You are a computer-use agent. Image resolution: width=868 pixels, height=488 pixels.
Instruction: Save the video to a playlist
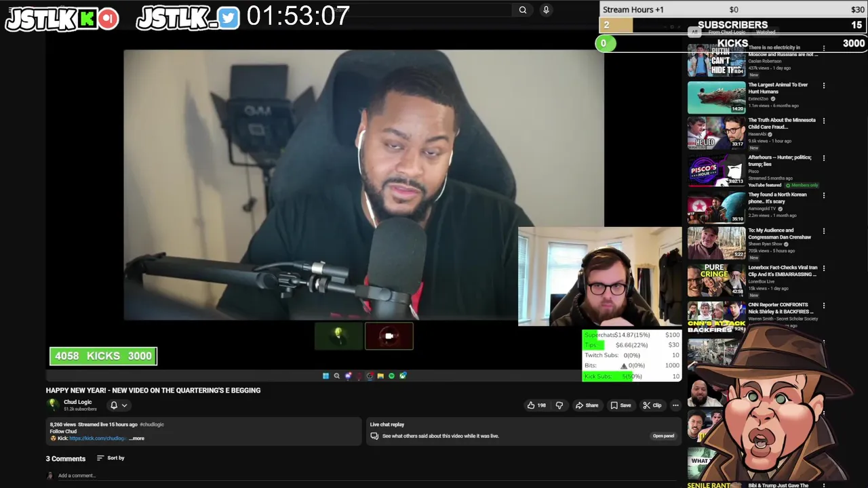click(620, 405)
